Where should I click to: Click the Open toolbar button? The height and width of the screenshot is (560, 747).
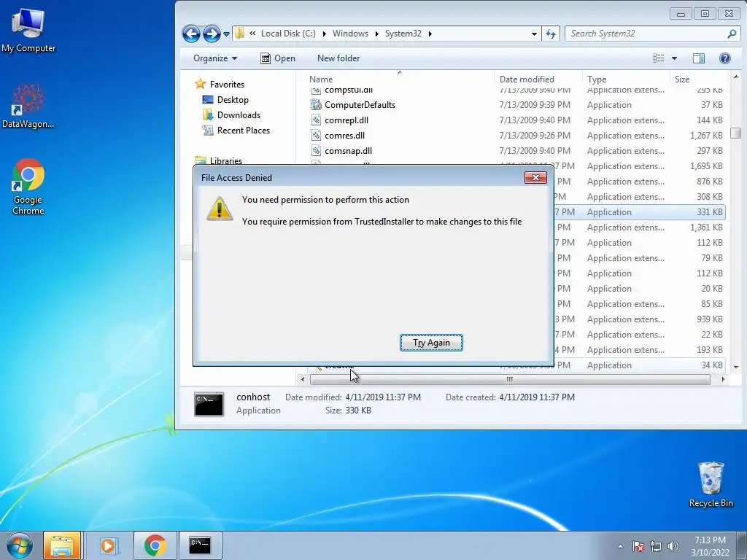pos(278,58)
